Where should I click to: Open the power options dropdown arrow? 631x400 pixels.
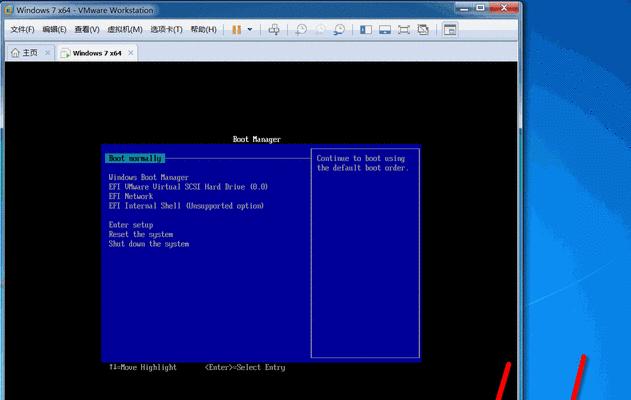[x=250, y=29]
